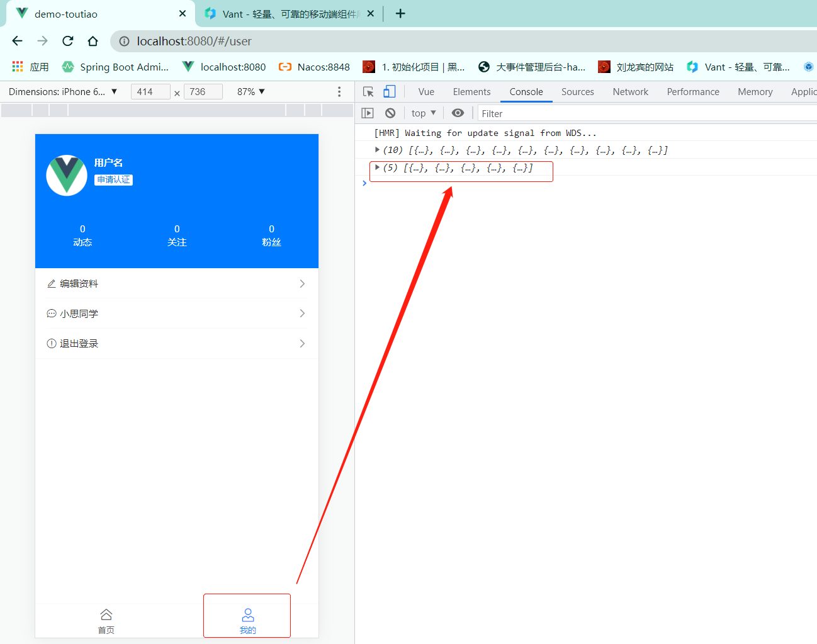Expand the (10) array log entry
The height and width of the screenshot is (644, 817).
point(377,150)
